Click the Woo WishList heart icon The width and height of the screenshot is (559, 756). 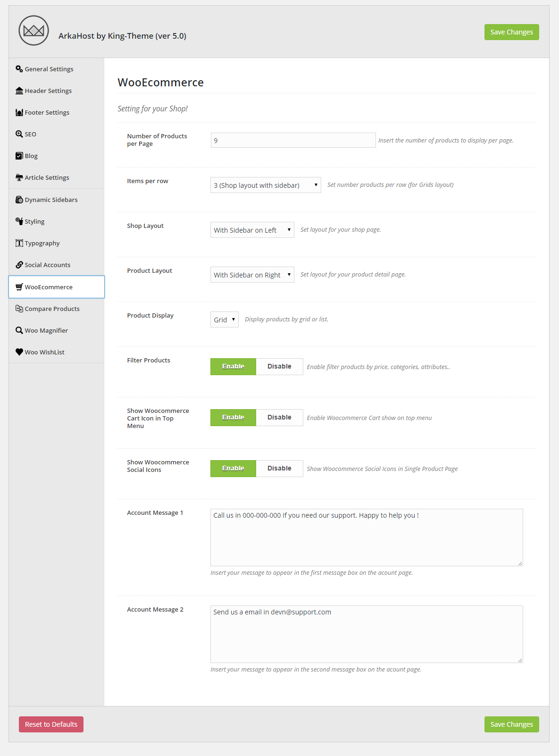pyautogui.click(x=19, y=352)
